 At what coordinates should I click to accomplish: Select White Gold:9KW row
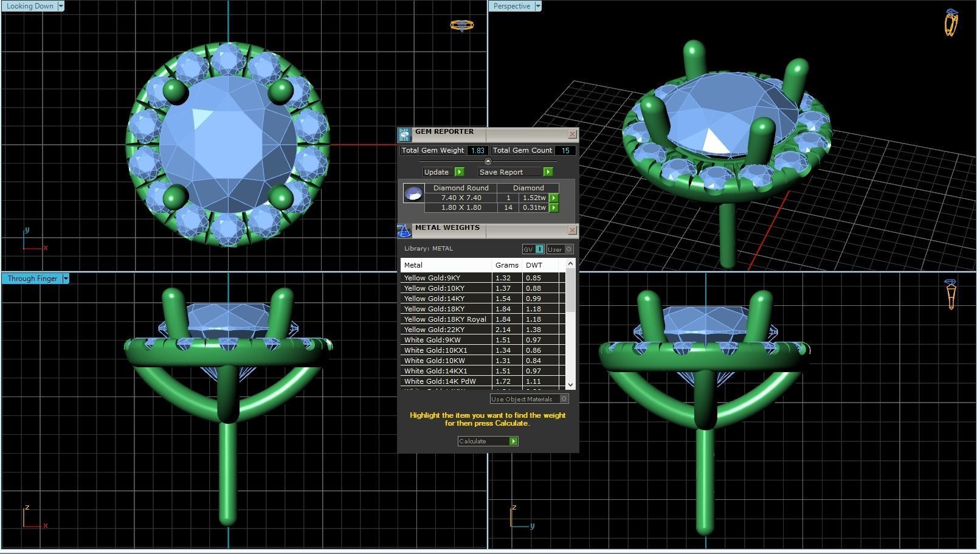coord(483,340)
